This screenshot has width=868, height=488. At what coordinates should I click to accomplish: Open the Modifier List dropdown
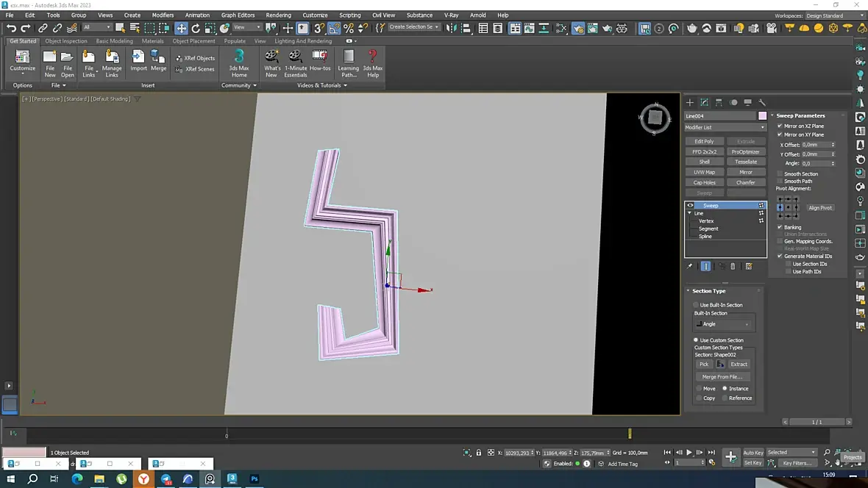coord(725,127)
